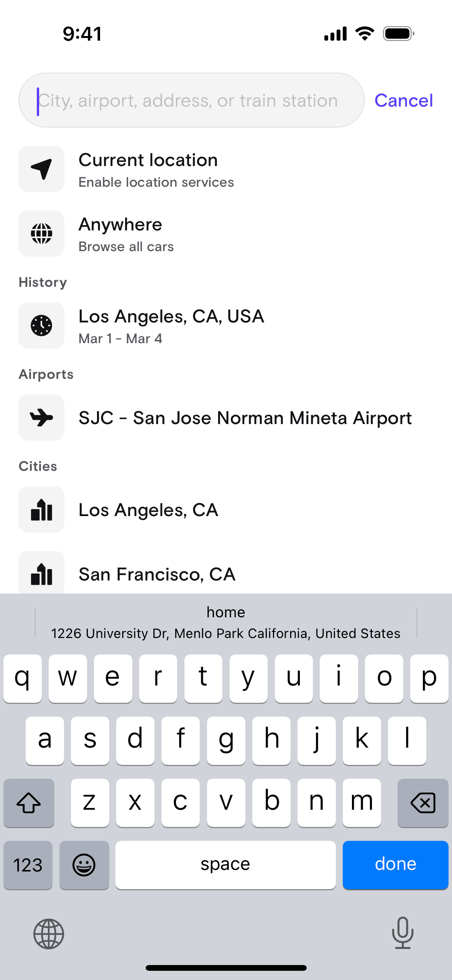
Task: Select Los Angeles, CA, USA from history
Action: pyautogui.click(x=171, y=326)
